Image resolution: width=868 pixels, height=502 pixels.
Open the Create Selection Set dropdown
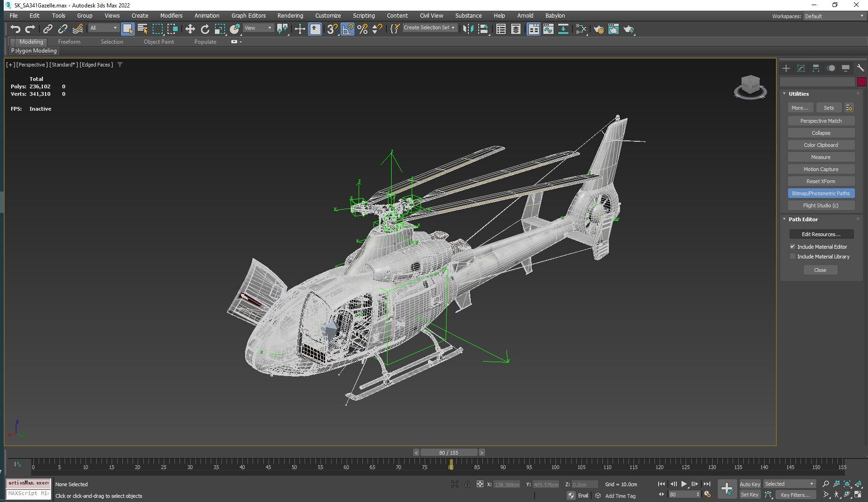tap(429, 28)
